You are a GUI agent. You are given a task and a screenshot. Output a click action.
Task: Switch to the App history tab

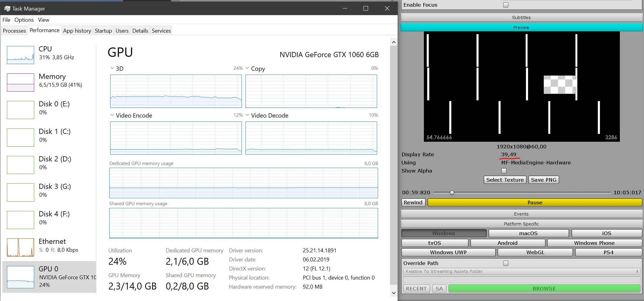(x=77, y=30)
